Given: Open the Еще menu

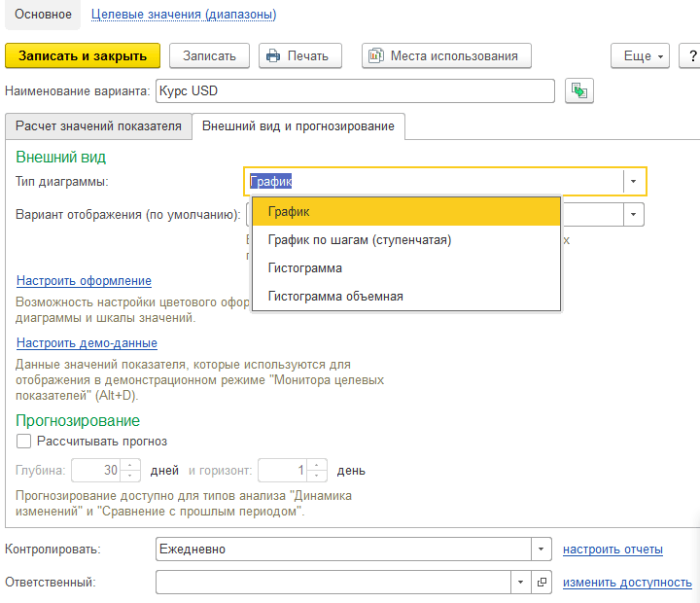Looking at the screenshot, I should pyautogui.click(x=641, y=55).
